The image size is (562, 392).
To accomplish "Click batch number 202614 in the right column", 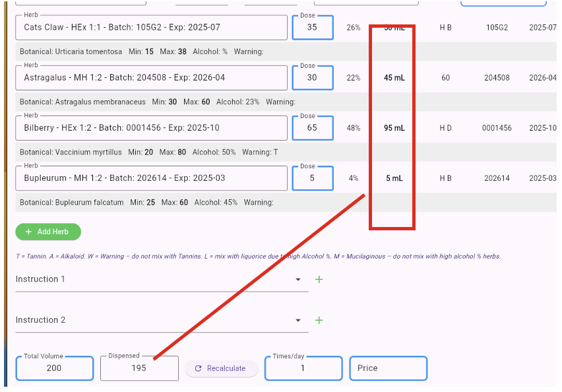I will [x=497, y=178].
